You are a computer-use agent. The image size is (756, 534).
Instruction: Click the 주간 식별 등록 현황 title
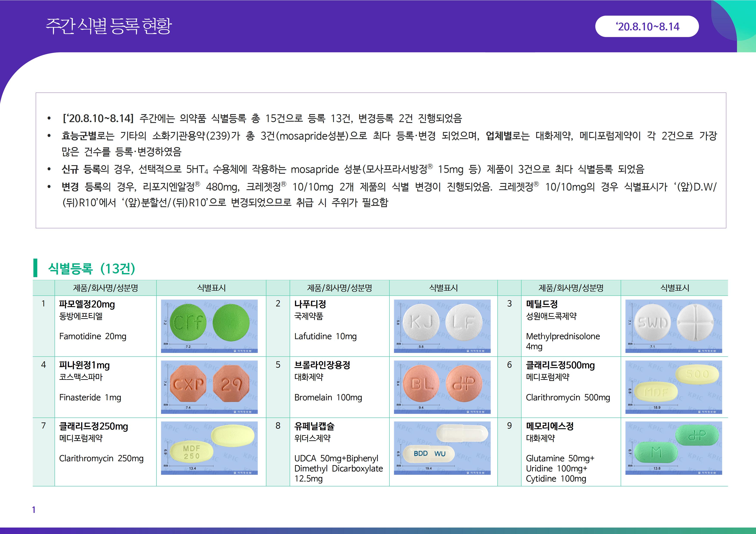109,26
